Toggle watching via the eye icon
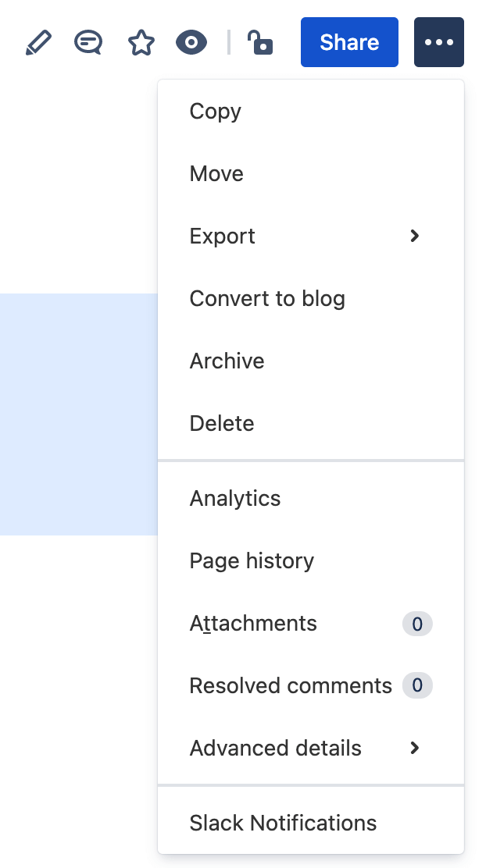 pyautogui.click(x=190, y=42)
